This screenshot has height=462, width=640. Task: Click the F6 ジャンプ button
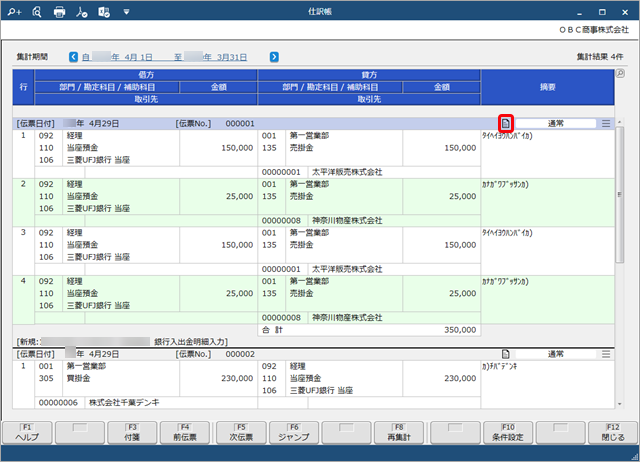[294, 433]
